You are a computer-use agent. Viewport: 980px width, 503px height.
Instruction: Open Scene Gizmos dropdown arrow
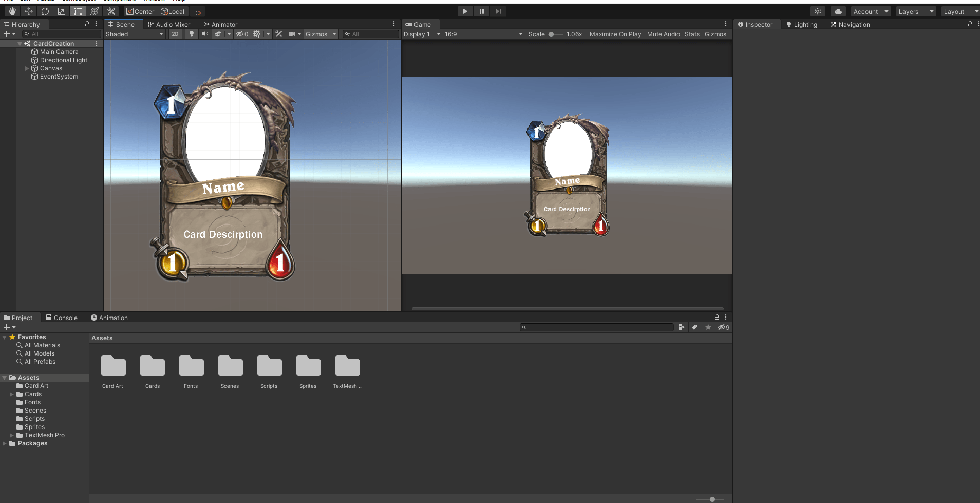pos(334,34)
